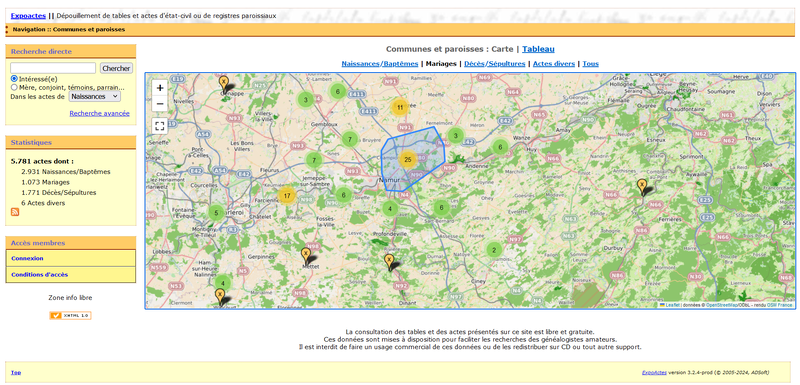Open the OSM France attribution link
The width and height of the screenshot is (800, 385).
[780, 304]
